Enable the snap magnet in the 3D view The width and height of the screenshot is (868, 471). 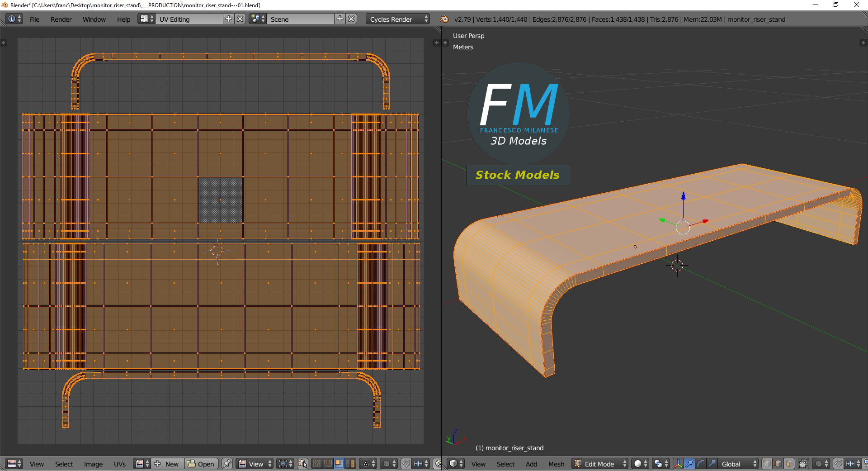coord(838,464)
